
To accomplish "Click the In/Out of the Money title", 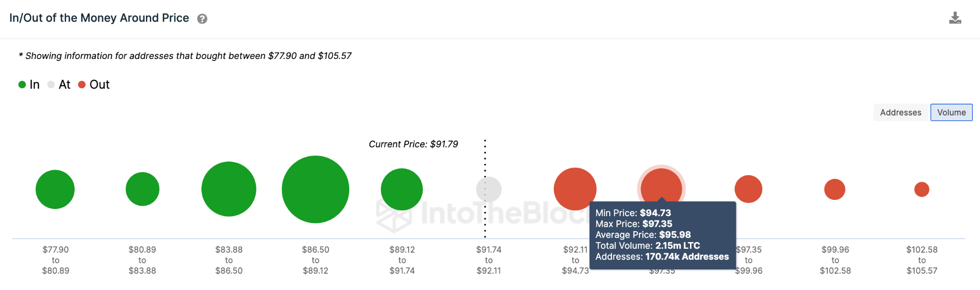I will [99, 18].
